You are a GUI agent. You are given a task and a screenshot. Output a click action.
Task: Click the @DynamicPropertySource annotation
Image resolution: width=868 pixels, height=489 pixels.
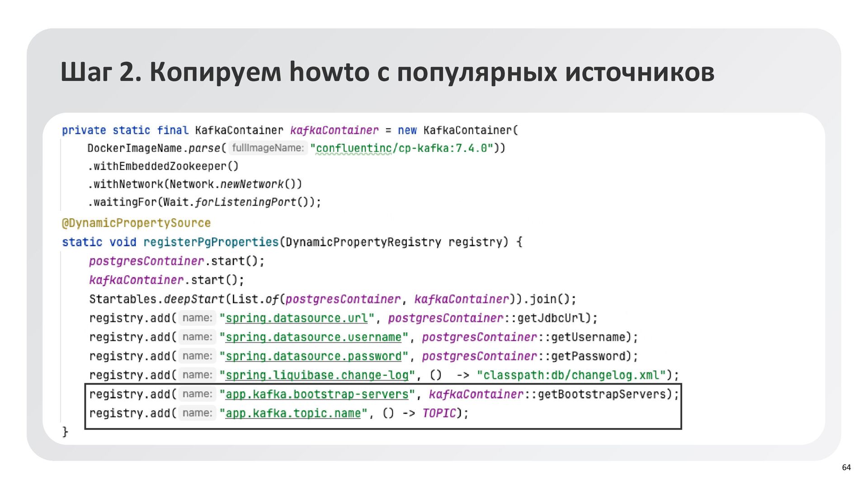[x=136, y=223]
